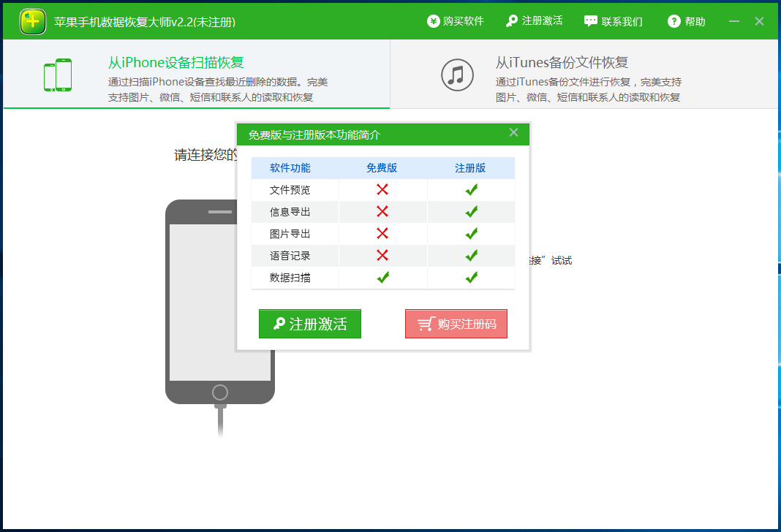This screenshot has width=781, height=532.
Task: Click shopping cart icon on 购买注册码 button
Action: coord(426,324)
